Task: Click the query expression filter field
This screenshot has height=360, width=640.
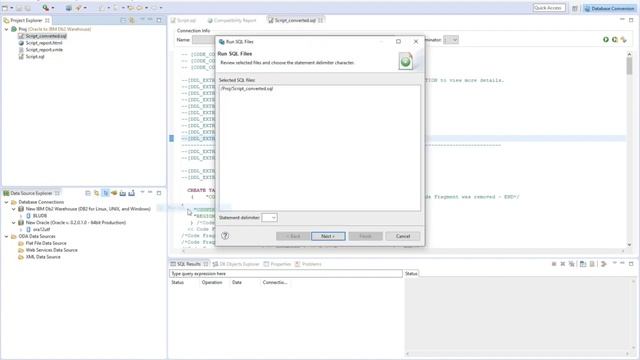Action: click(x=286, y=273)
